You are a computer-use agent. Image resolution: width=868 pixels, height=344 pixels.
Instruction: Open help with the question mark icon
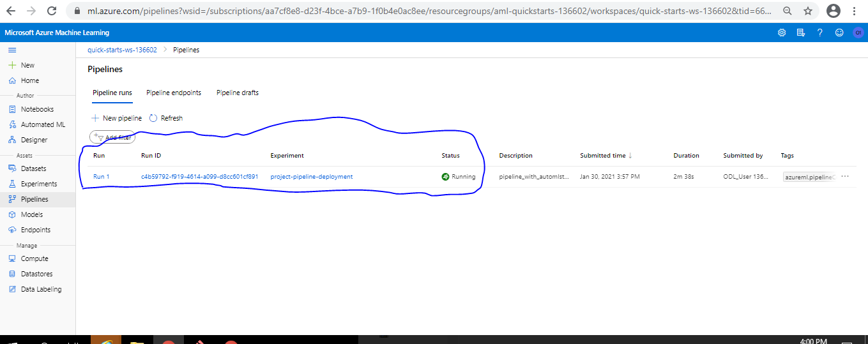[820, 33]
